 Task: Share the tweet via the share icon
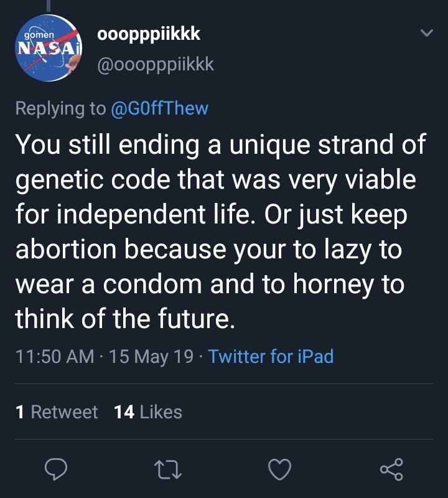(x=391, y=469)
